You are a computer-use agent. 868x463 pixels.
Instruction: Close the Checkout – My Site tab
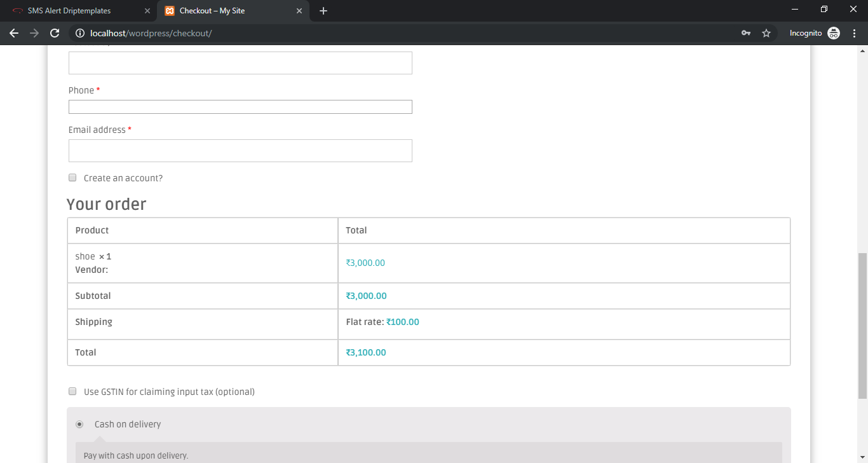299,11
